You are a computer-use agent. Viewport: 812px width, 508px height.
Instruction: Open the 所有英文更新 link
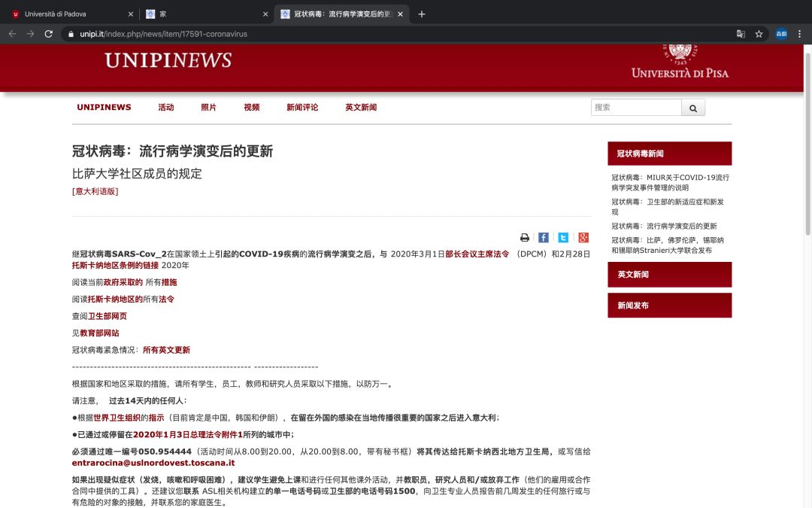click(166, 350)
